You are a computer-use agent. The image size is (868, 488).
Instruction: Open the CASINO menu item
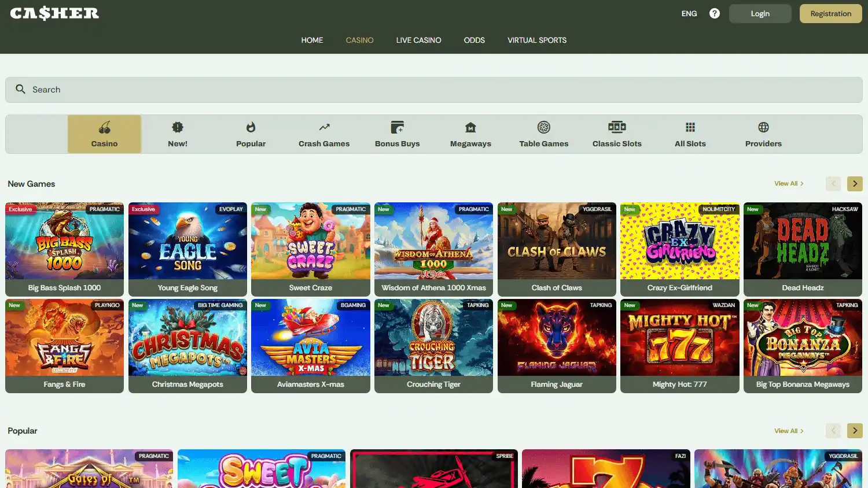pyautogui.click(x=359, y=40)
